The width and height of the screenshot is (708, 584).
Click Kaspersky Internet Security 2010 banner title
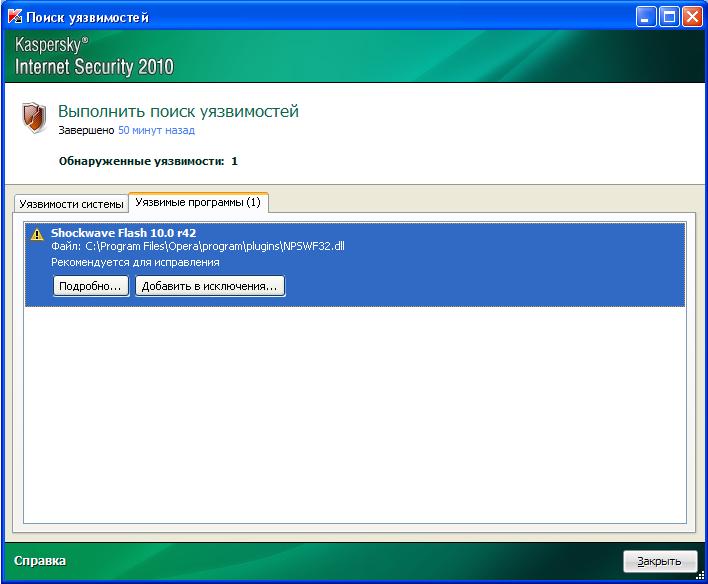click(94, 56)
